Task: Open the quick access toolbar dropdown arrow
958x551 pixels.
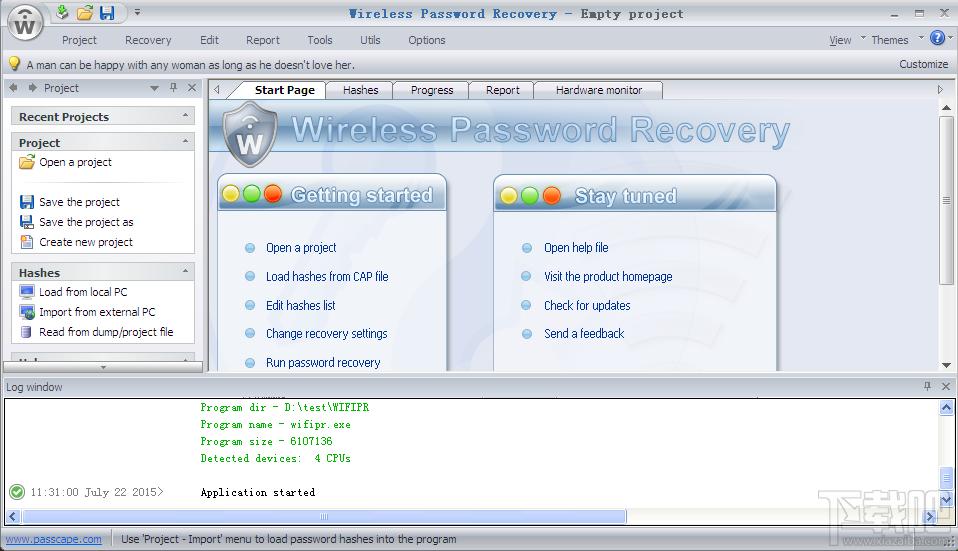Action: 137,12
